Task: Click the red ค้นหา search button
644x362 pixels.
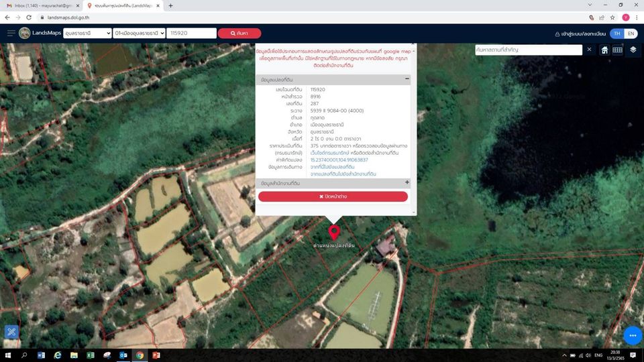Action: [x=239, y=34]
